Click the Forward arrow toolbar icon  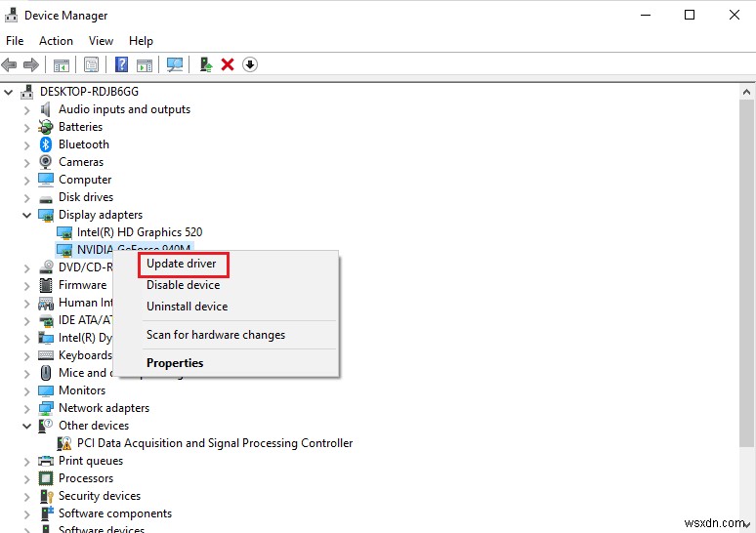(x=31, y=64)
